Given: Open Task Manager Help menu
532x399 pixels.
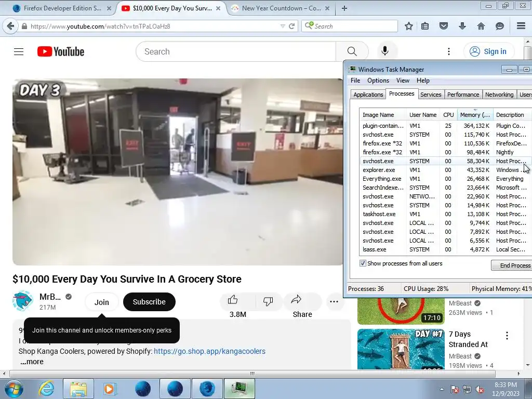Looking at the screenshot, I should click(x=423, y=81).
